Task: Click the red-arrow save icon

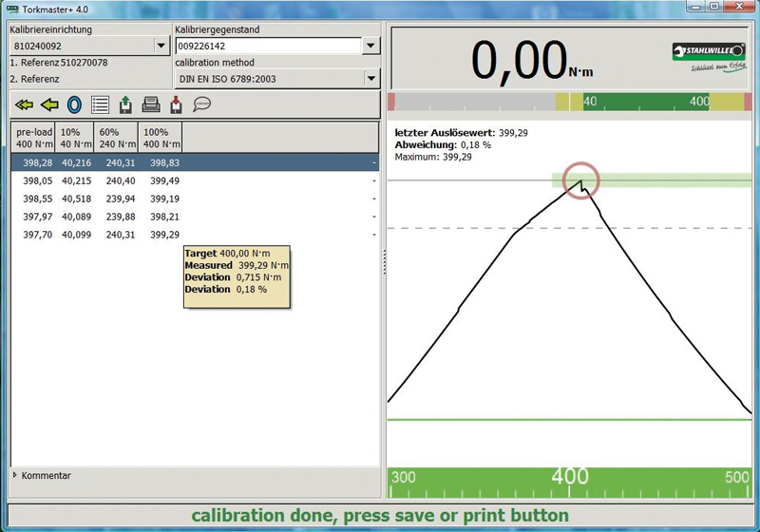Action: pos(176,104)
